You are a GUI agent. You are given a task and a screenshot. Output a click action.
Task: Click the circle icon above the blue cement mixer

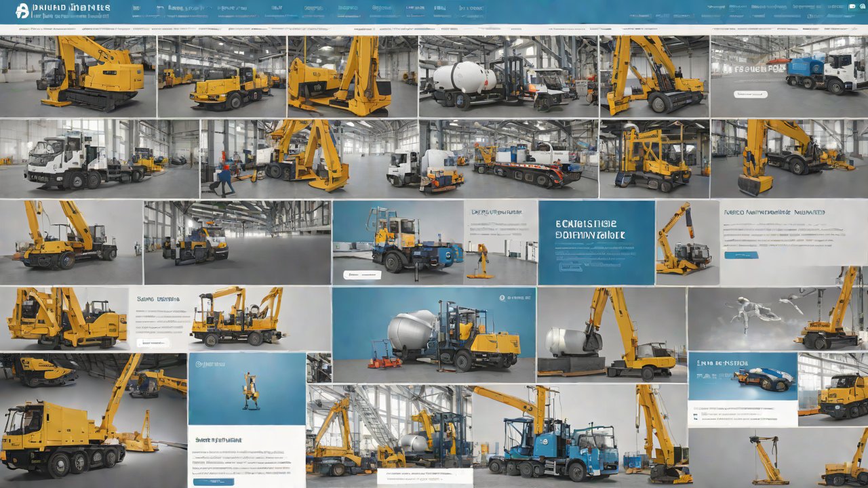501,297
